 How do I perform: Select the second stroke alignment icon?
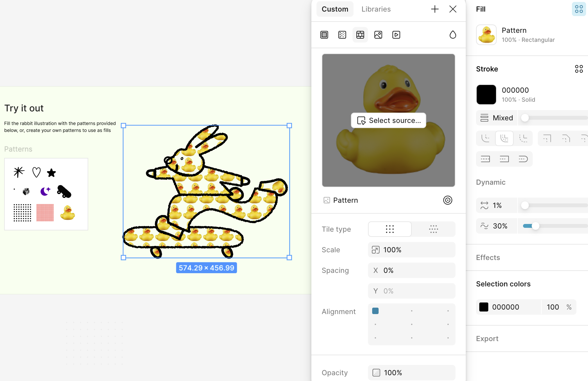(566, 138)
